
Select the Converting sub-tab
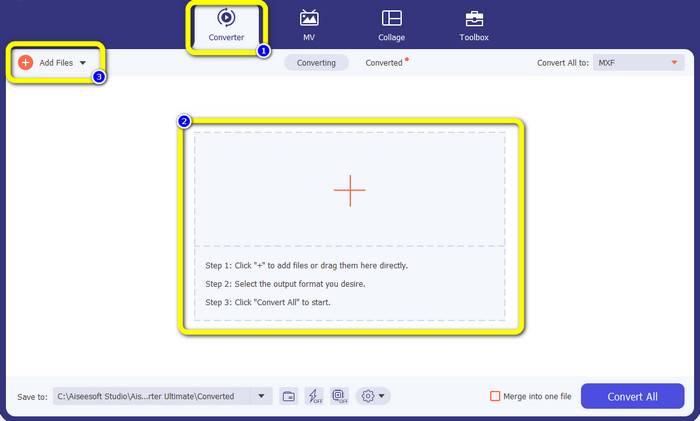316,63
